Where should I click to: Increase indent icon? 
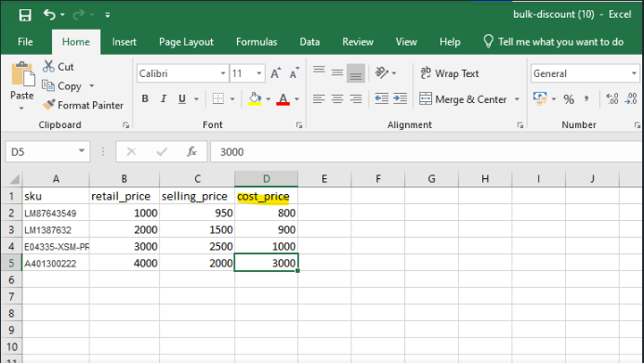[400, 98]
